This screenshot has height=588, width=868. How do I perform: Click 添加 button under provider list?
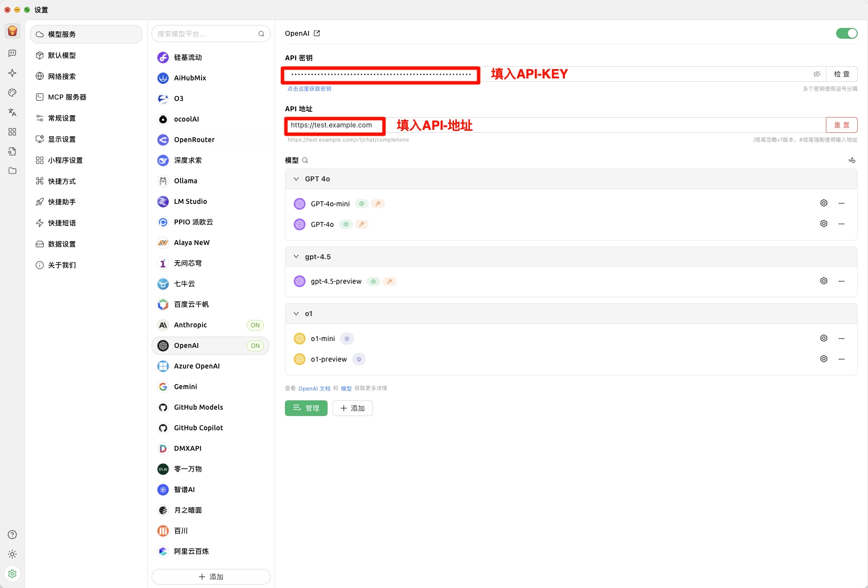(211, 577)
